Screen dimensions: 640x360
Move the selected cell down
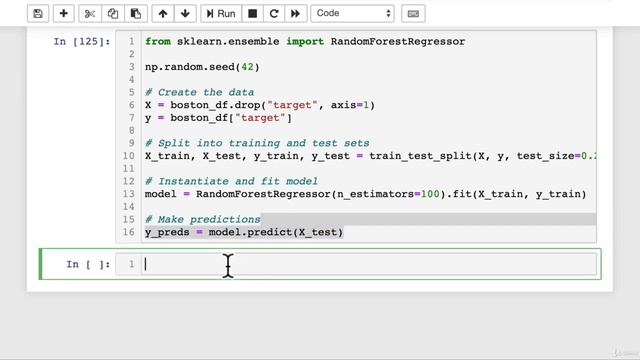pos(185,13)
